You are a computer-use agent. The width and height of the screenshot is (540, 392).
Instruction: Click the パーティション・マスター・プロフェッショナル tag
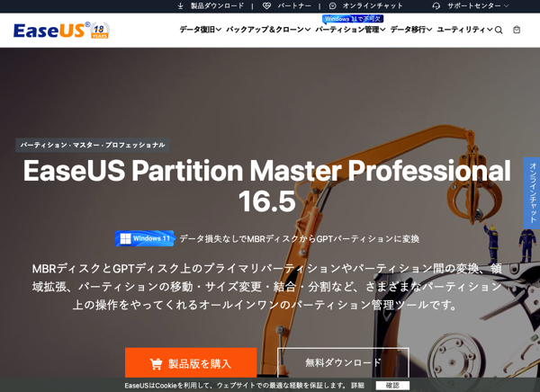click(x=93, y=145)
